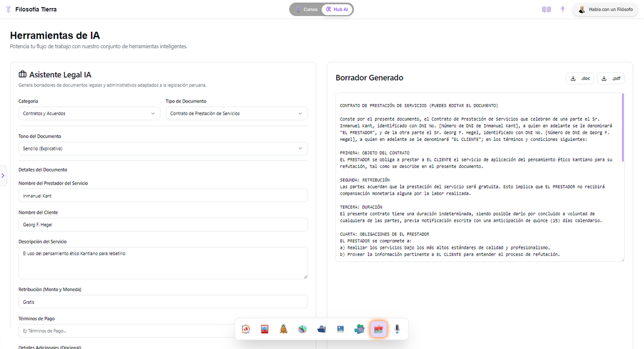Click the Nombre del Prestador del Servicio field
644x349 pixels.
[163, 196]
